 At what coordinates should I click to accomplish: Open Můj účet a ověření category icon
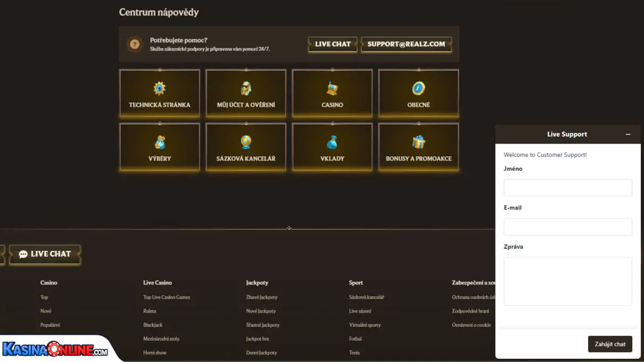pyautogui.click(x=245, y=88)
